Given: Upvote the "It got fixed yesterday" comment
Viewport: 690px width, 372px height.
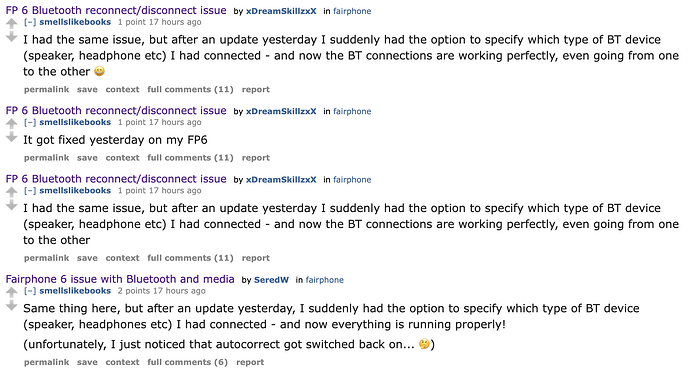Looking at the screenshot, I should pos(11,124).
